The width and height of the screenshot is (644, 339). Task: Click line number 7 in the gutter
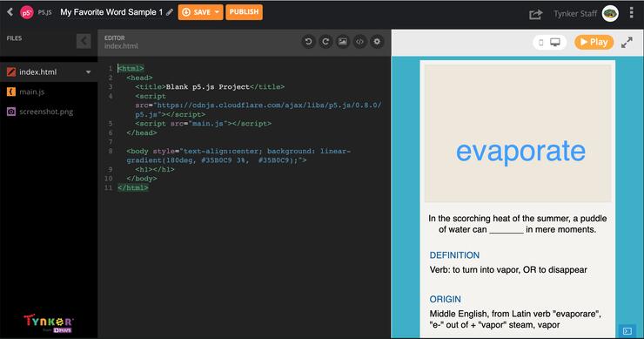(111, 142)
